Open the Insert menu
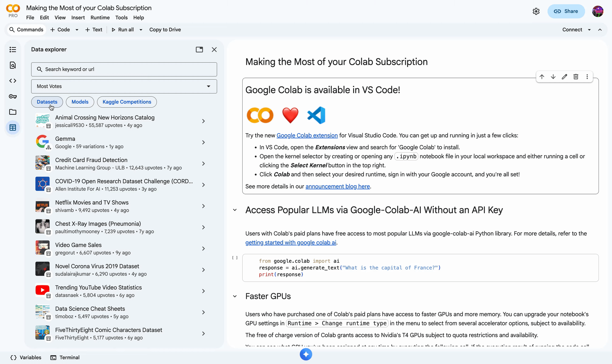612x364 pixels. pyautogui.click(x=78, y=18)
